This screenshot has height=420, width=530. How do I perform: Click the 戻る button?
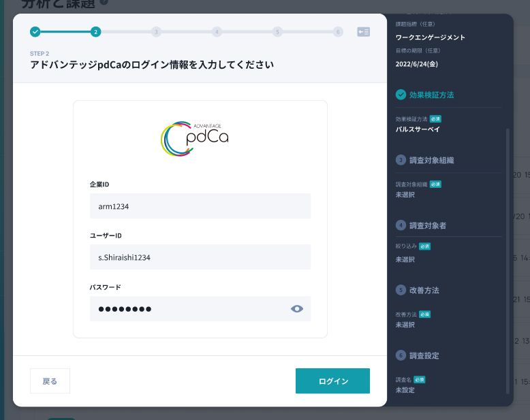point(50,381)
